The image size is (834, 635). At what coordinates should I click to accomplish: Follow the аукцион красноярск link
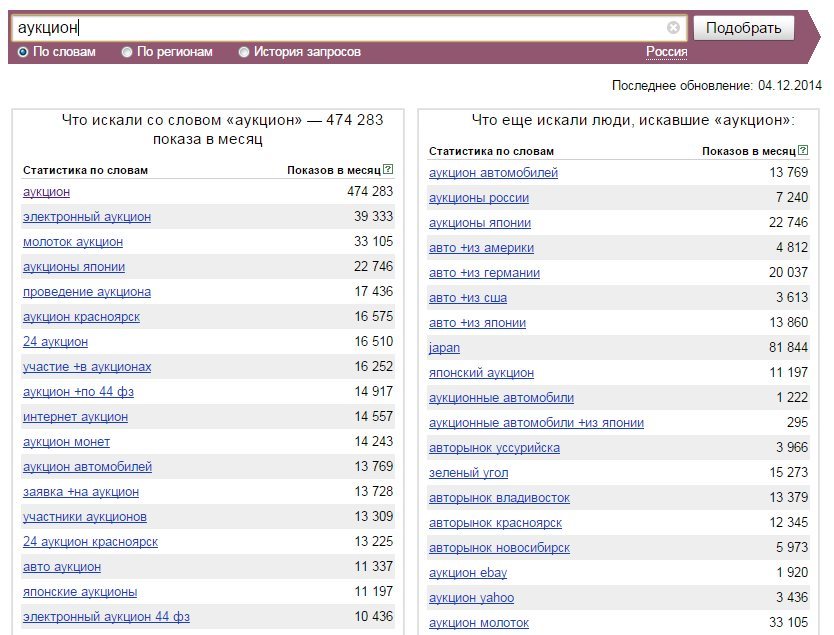click(81, 316)
